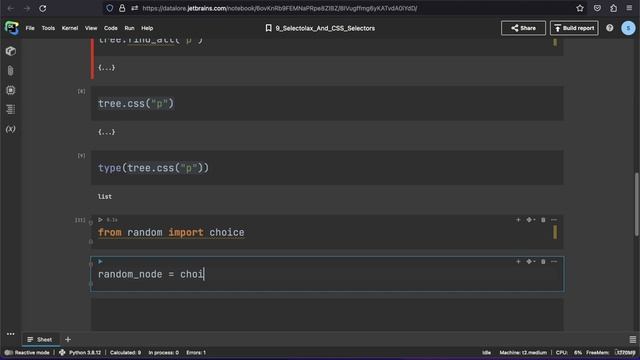This screenshot has width=640, height=360.
Task: Select the Sheet tab
Action: 40,339
